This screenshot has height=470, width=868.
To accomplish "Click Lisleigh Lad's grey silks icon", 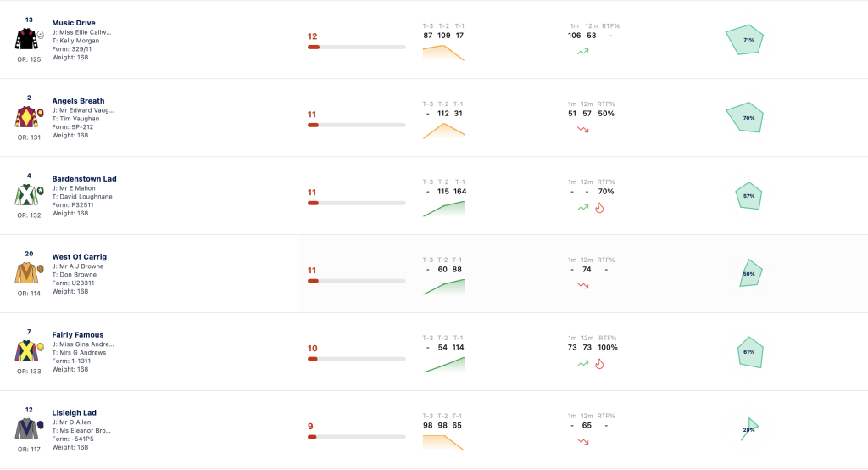I will 26,429.
